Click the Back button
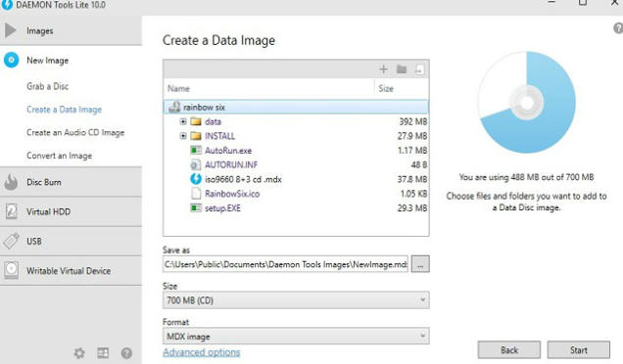Screen dimensions: 623x364 (x=509, y=350)
